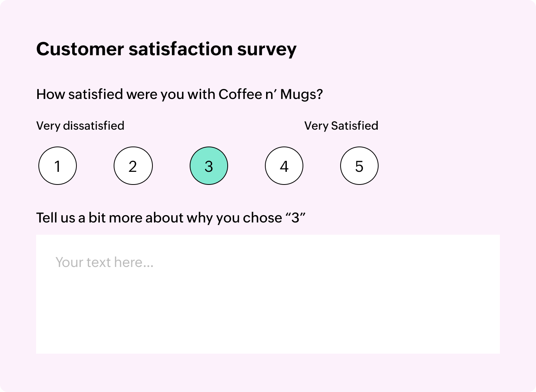Screen dimensions: 536x392
Task: Rate satisfaction as 5
Action: [359, 166]
